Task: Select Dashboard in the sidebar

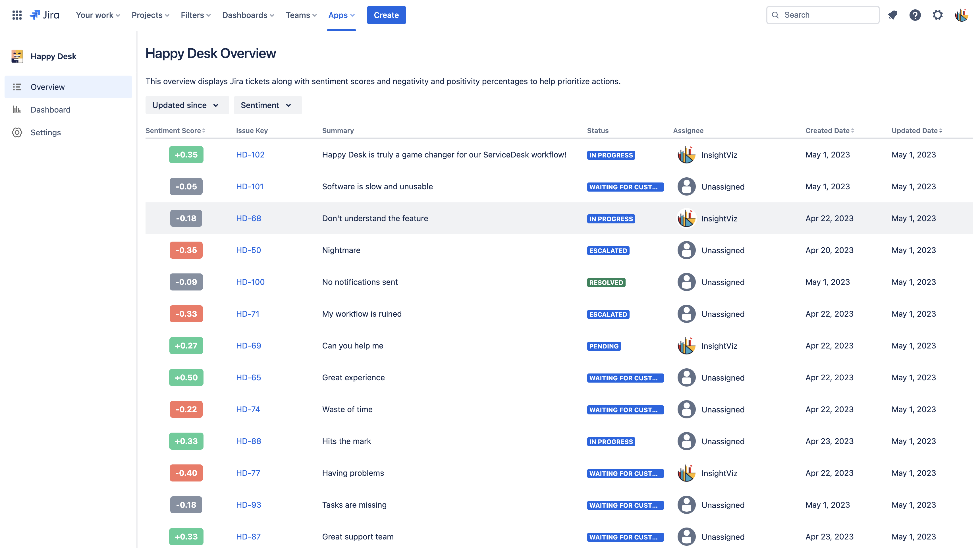Action: click(x=68, y=110)
